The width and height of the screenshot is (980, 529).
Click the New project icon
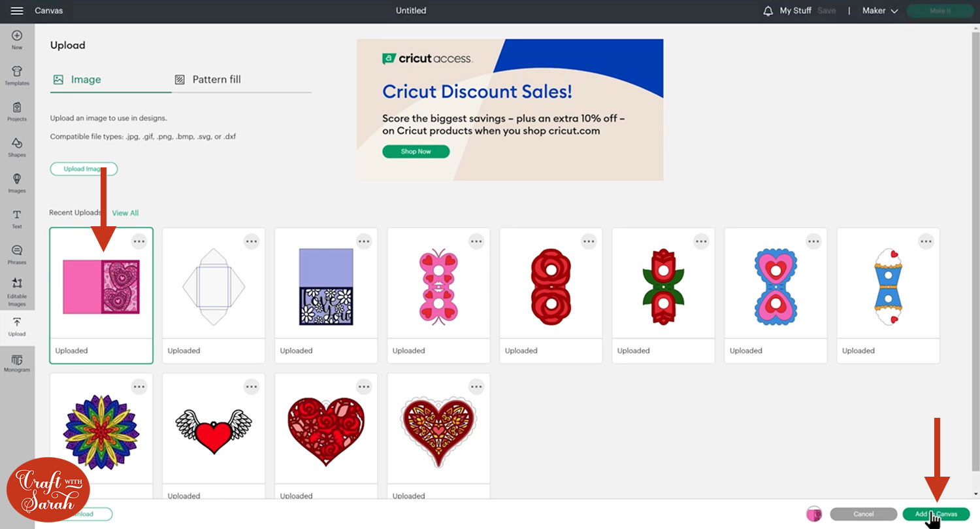(17, 39)
